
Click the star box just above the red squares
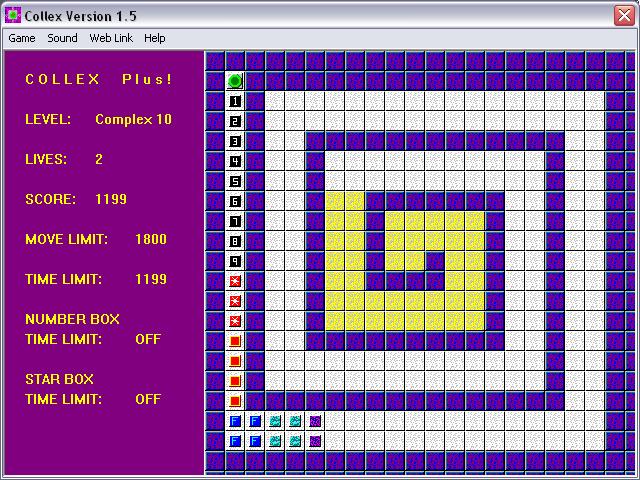235,321
